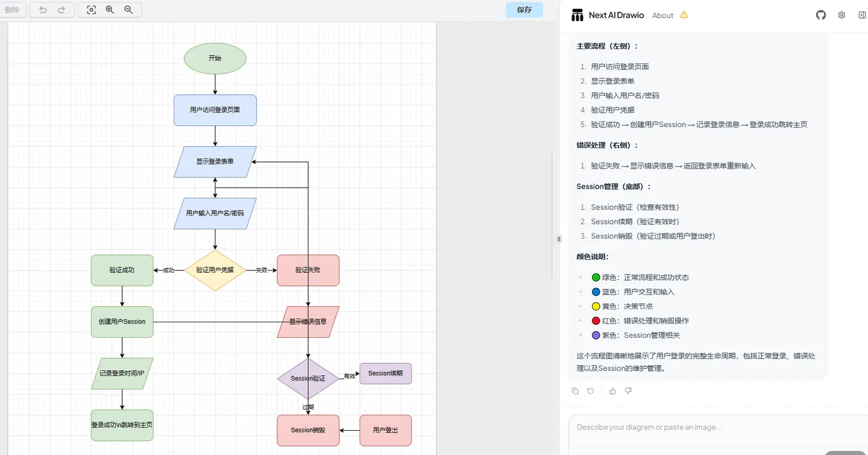The width and height of the screenshot is (868, 455).
Task: Select the 创建用户Session node
Action: pos(122,322)
